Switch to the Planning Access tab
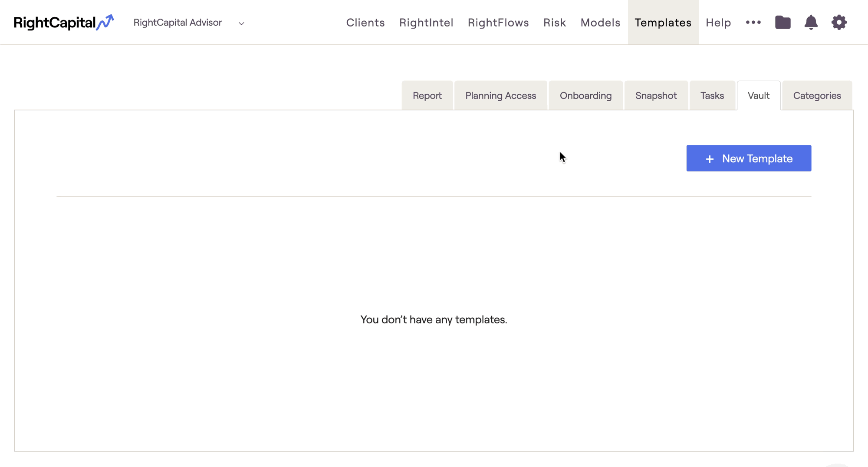This screenshot has height=467, width=868. pyautogui.click(x=500, y=95)
